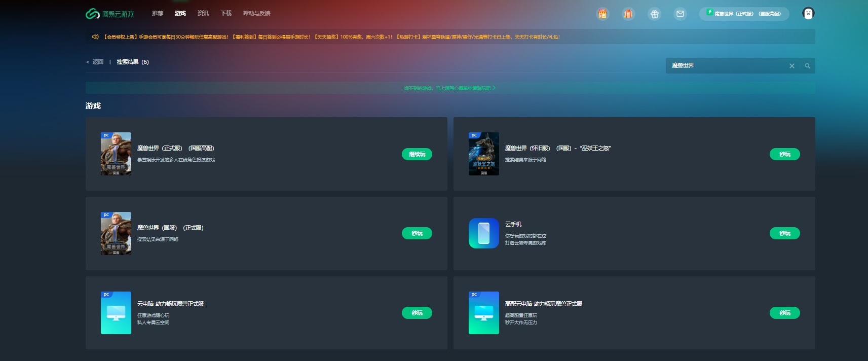
Task: Open 帮助与反馈 help and feedback
Action: pos(256,13)
